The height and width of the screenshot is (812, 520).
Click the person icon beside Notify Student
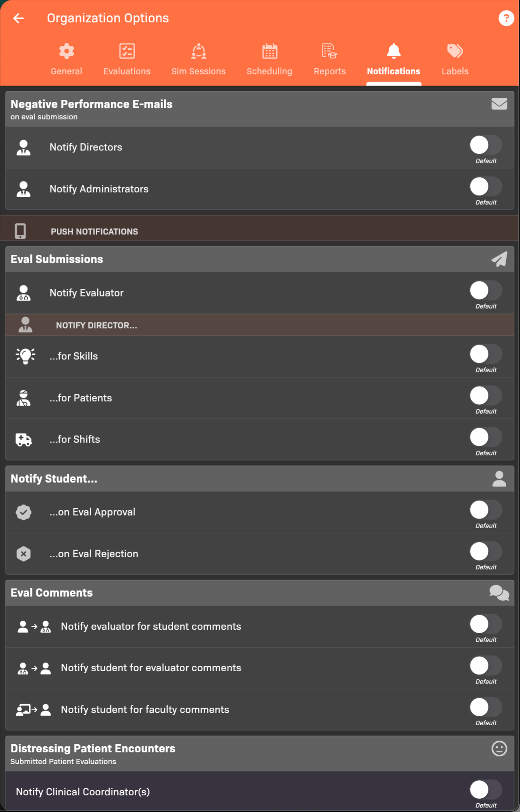click(499, 479)
